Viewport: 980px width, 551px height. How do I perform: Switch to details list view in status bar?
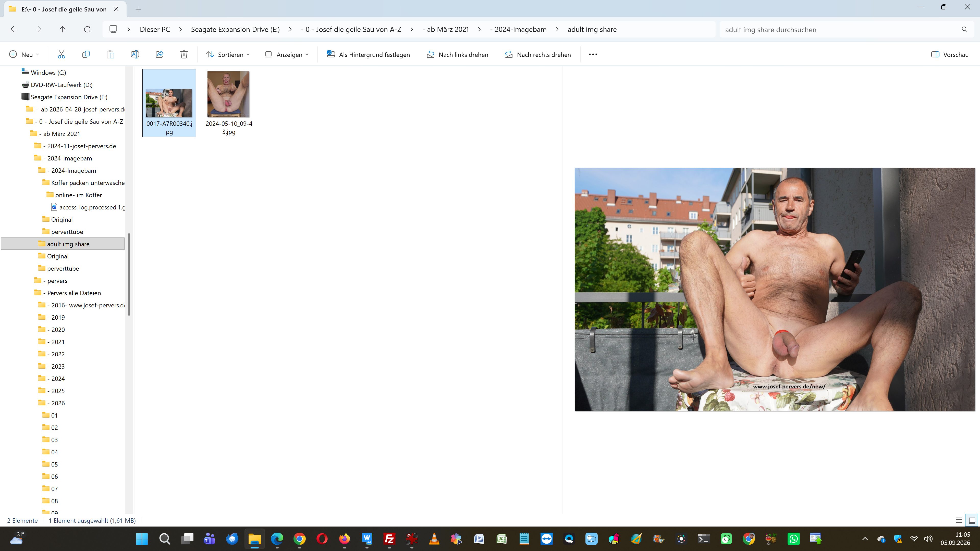point(959,520)
